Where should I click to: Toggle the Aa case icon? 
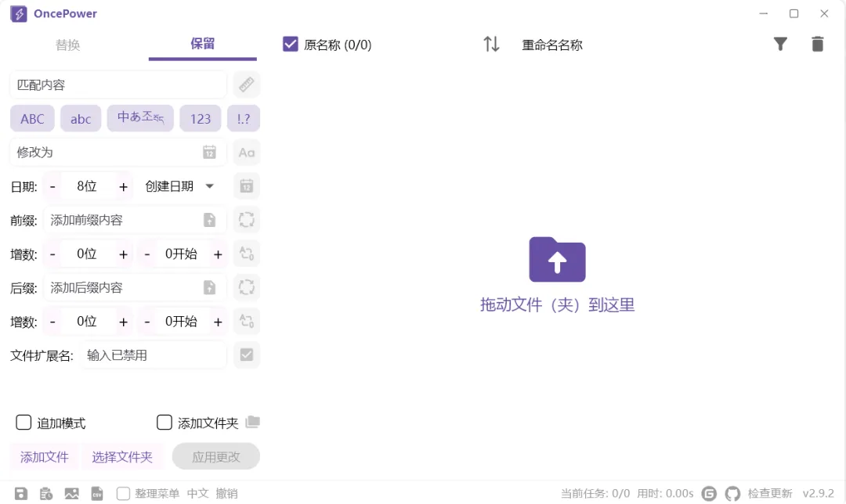247,153
